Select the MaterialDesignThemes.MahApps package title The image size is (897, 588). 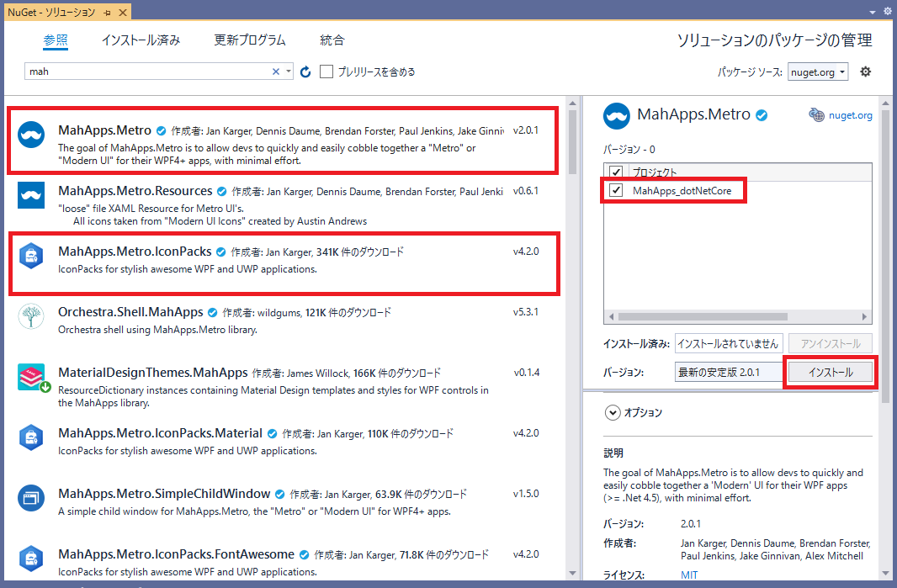153,373
